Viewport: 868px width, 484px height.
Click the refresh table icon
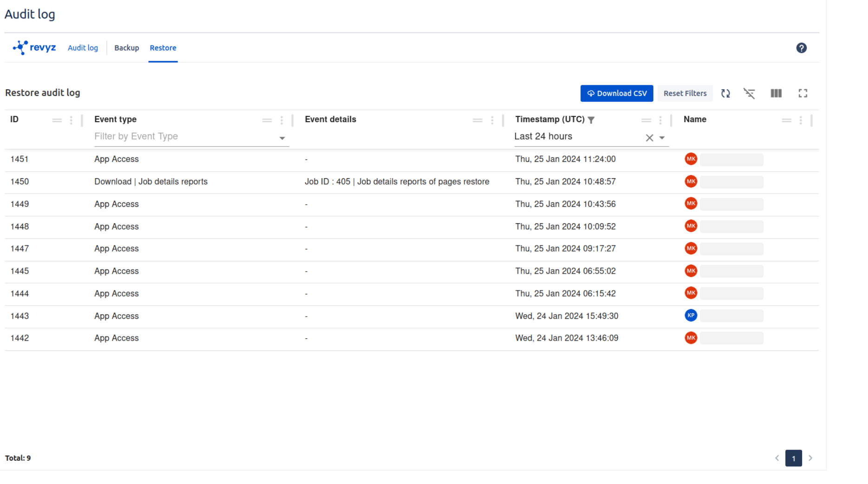click(725, 93)
